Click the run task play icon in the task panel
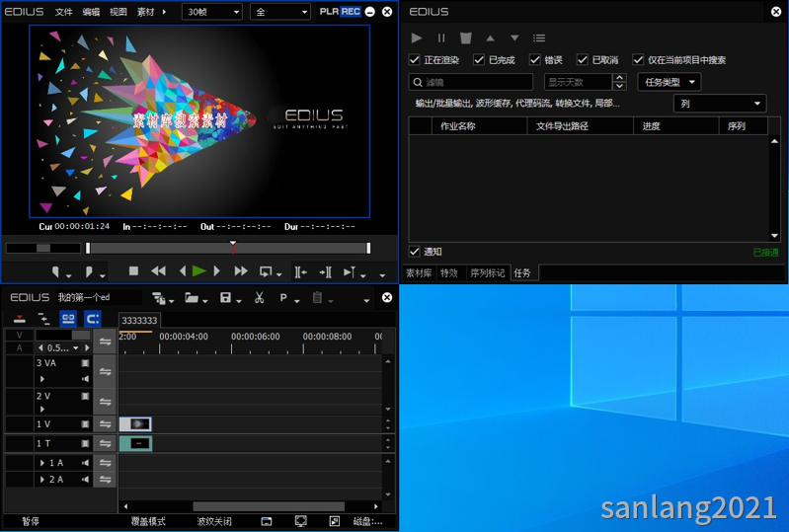Viewport: 789px width, 532px height. tap(416, 38)
